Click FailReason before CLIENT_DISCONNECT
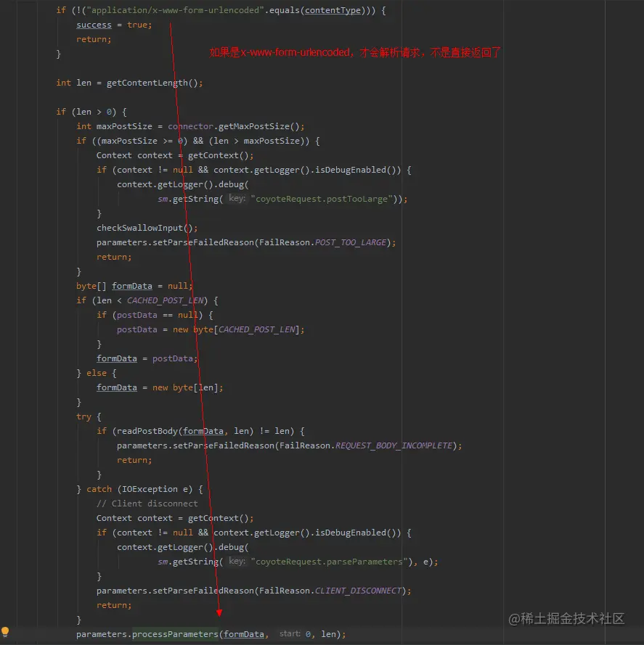Image resolution: width=644 pixels, height=645 pixels. (x=284, y=591)
